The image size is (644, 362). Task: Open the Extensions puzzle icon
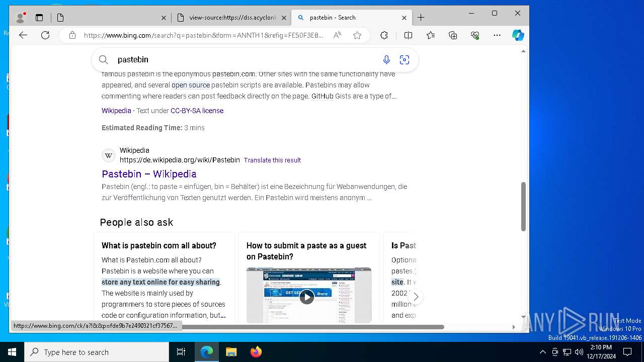tap(384, 35)
